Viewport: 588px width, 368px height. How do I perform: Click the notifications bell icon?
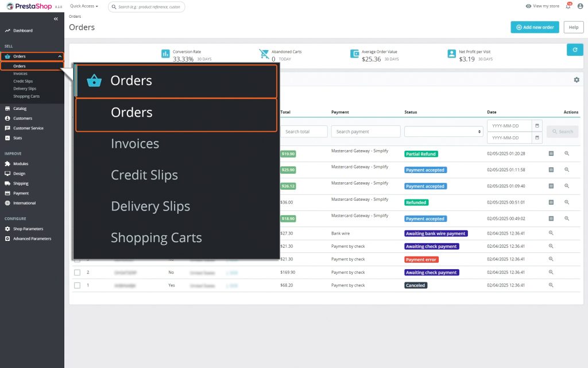click(x=568, y=6)
